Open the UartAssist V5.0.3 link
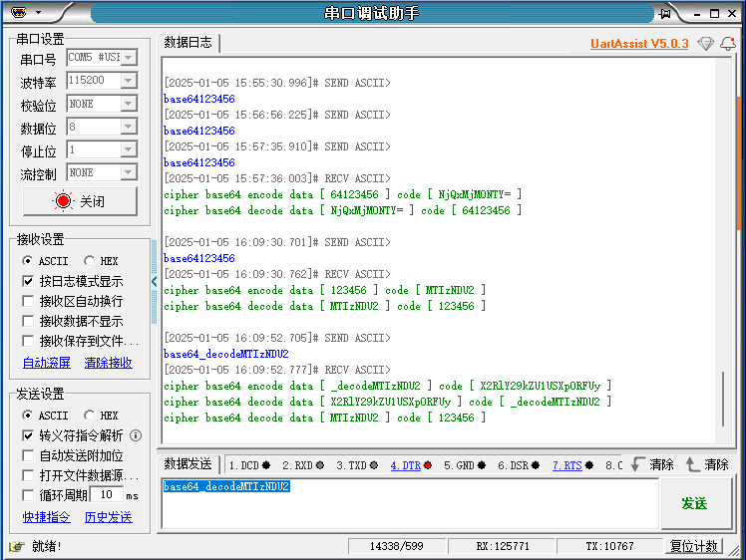Screen dimensions: 746x560 (x=639, y=44)
